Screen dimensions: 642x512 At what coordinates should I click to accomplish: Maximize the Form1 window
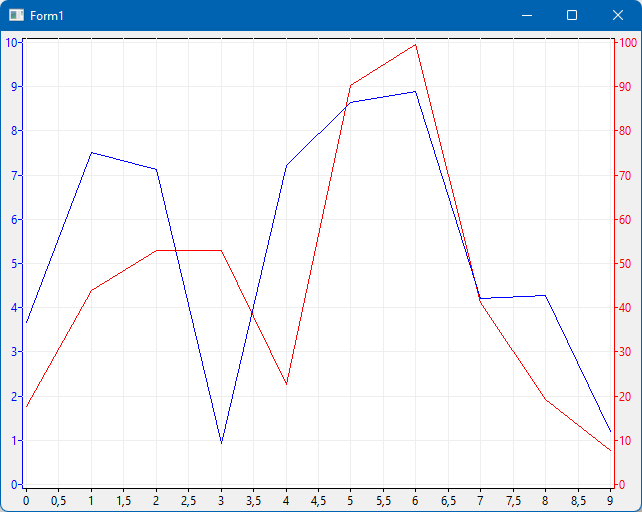tap(572, 16)
